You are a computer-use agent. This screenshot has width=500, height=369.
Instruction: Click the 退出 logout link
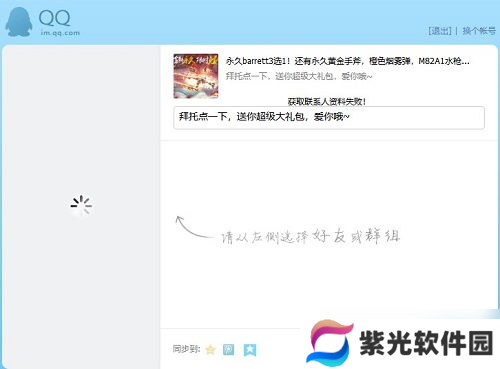pos(440,31)
